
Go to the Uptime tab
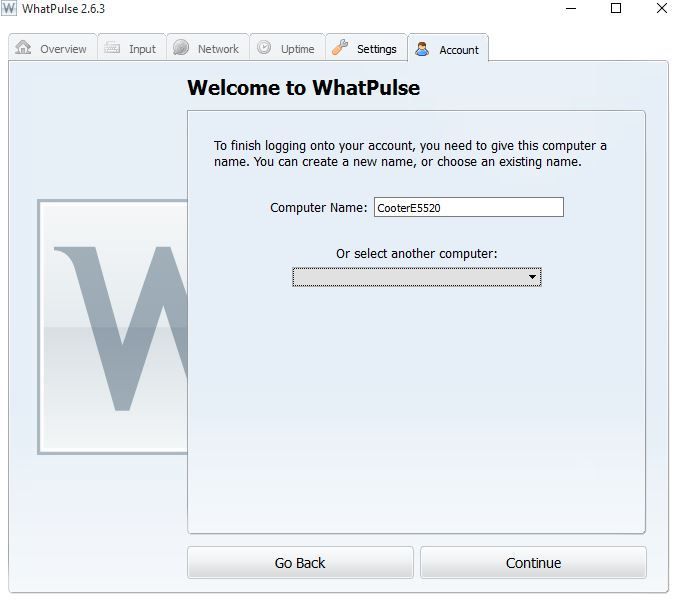287,48
